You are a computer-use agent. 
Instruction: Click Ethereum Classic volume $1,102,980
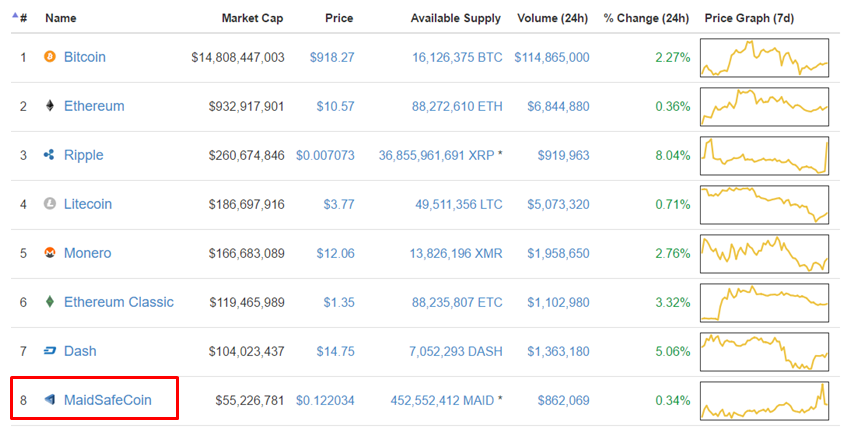tap(558, 303)
